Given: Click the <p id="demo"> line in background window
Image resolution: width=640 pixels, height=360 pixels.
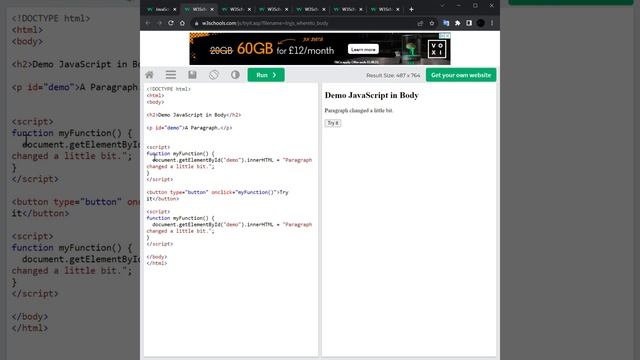Looking at the screenshot, I should tap(76, 87).
